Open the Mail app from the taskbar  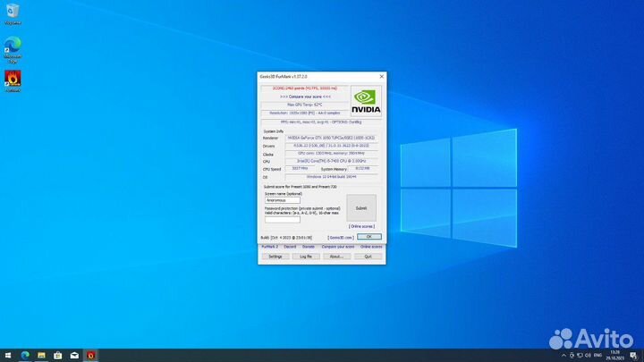point(74,356)
